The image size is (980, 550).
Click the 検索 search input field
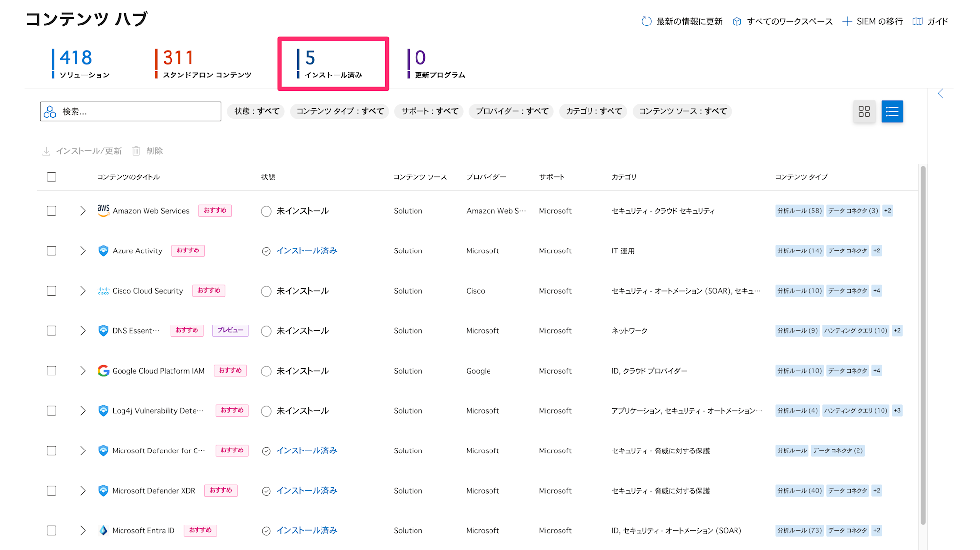131,111
